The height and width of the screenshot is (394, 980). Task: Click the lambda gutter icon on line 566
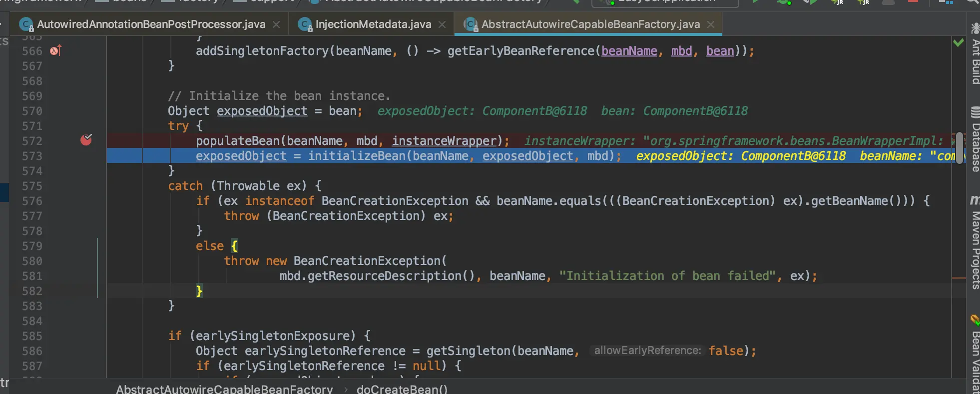tap(55, 50)
